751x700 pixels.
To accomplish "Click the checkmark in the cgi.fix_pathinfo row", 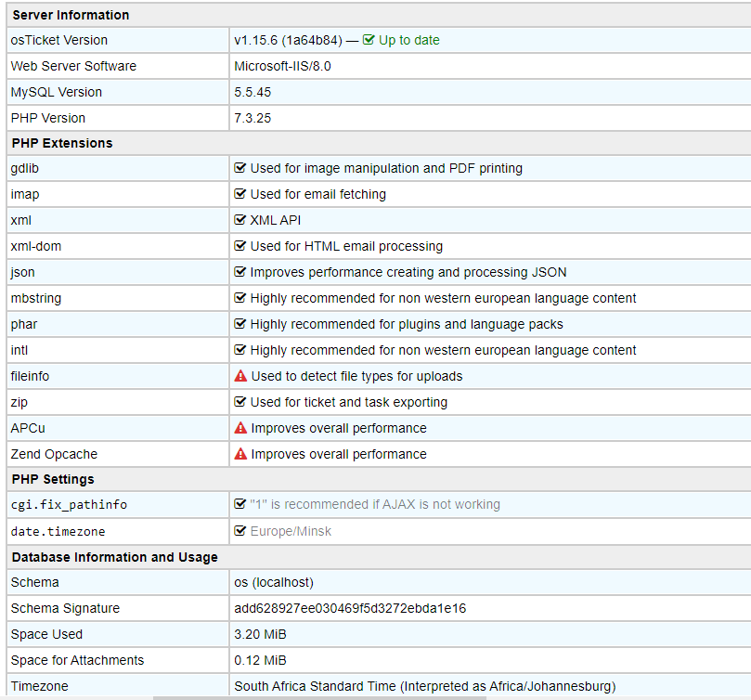I will (x=240, y=504).
